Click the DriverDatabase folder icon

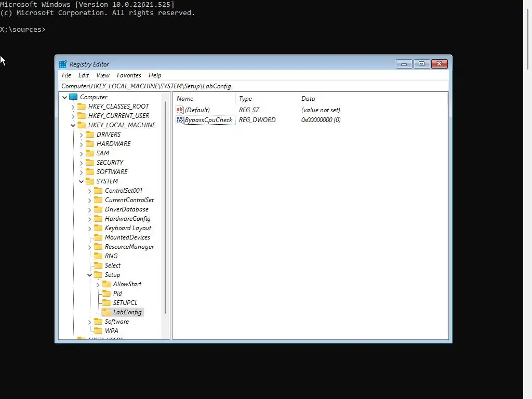tap(98, 209)
